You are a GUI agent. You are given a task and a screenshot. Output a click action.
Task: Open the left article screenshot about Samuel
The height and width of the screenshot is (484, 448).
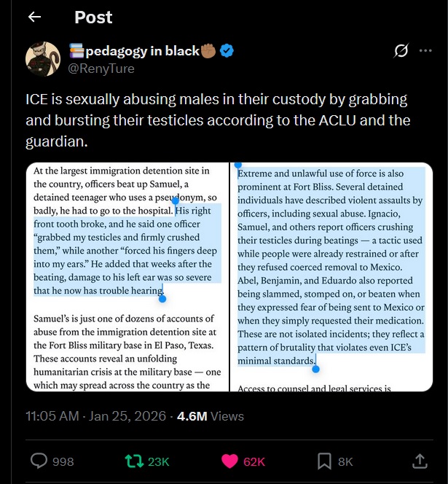[x=127, y=278]
